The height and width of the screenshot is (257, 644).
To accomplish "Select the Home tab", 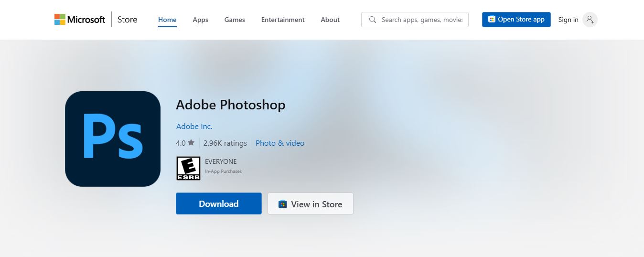I will point(167,20).
